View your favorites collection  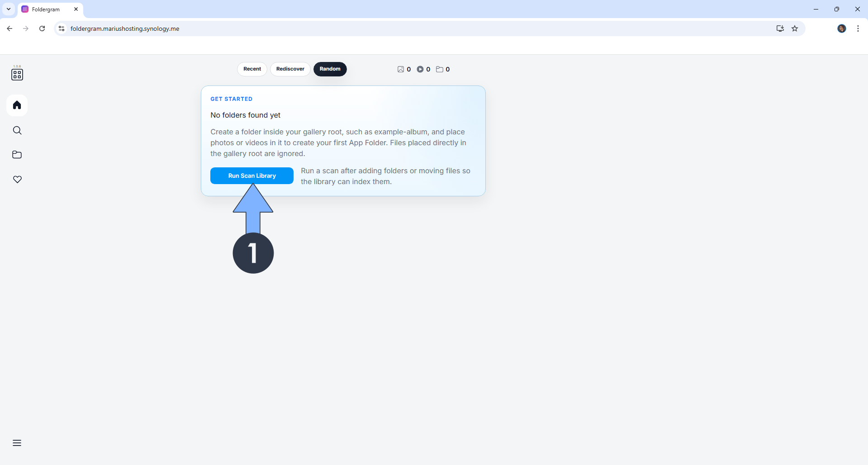17,179
